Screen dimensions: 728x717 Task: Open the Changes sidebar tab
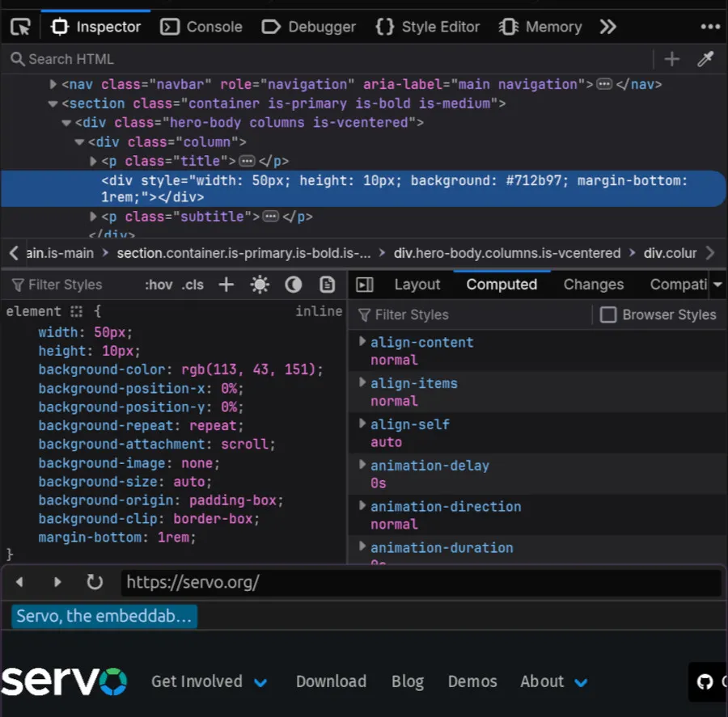click(594, 285)
